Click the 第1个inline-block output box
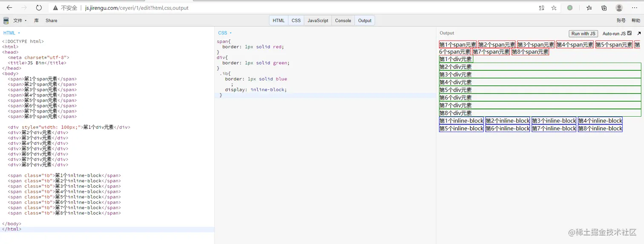 point(461,121)
